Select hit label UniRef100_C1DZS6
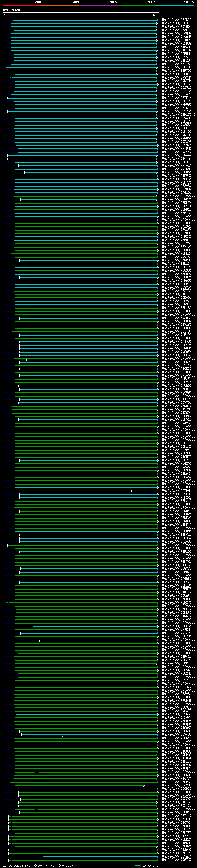Image resolution: width=197 pixels, height=868 pixels. [177, 84]
